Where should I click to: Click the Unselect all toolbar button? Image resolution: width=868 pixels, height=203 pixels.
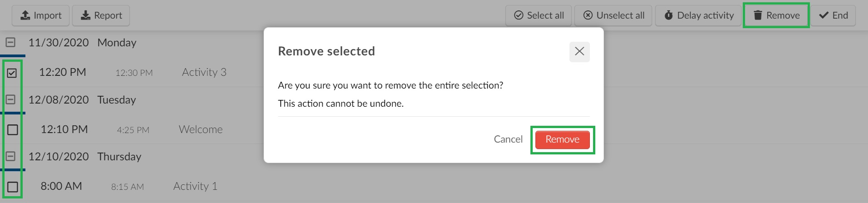[x=613, y=15]
